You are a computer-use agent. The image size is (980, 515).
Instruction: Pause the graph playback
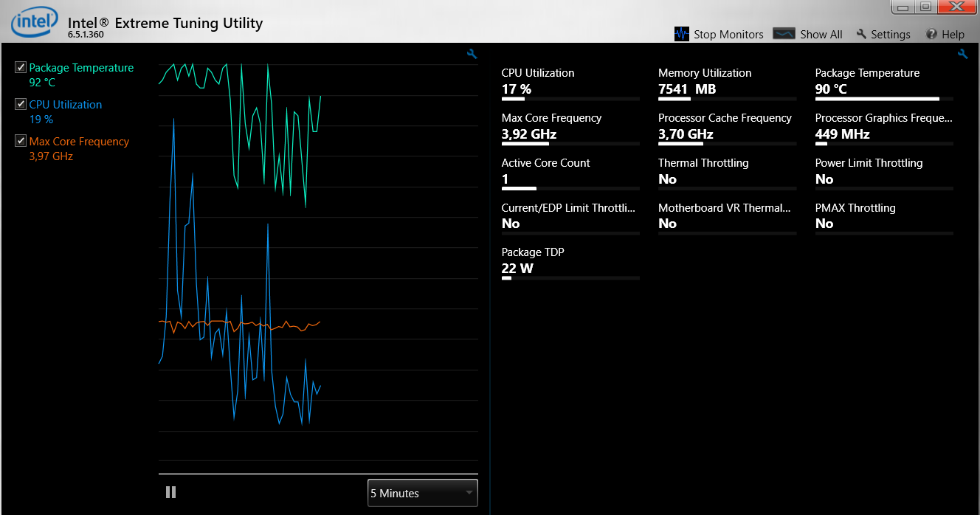click(x=171, y=492)
